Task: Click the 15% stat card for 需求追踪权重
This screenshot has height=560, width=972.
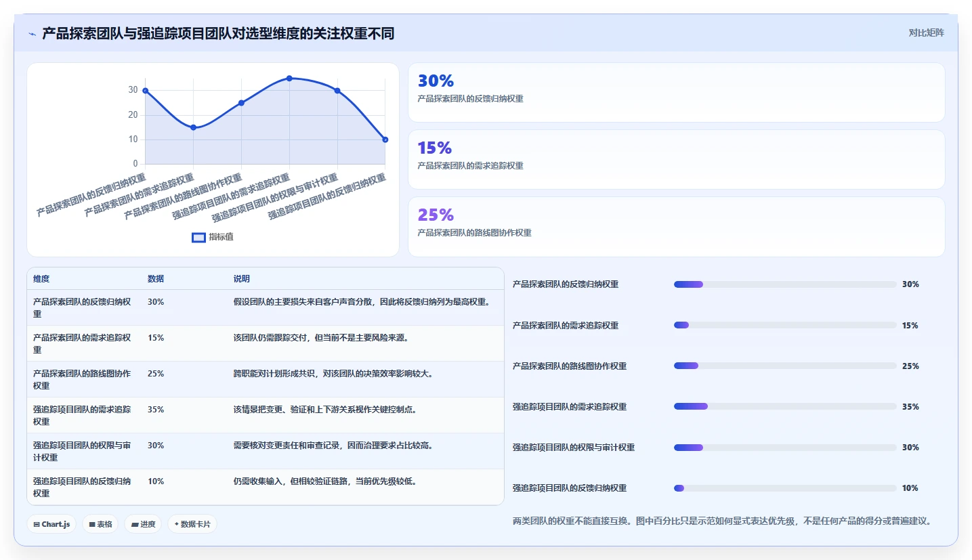Action: [676, 159]
